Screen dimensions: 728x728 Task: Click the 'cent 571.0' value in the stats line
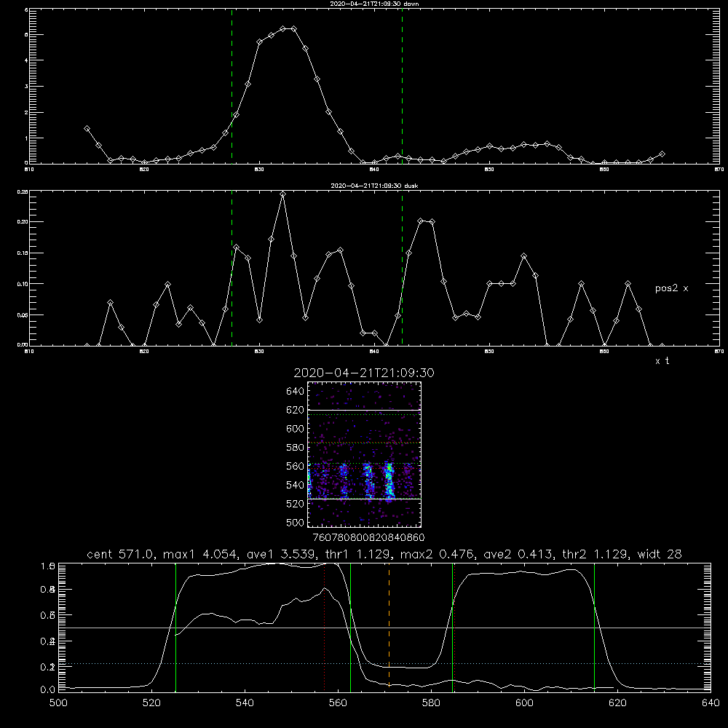pos(120,554)
